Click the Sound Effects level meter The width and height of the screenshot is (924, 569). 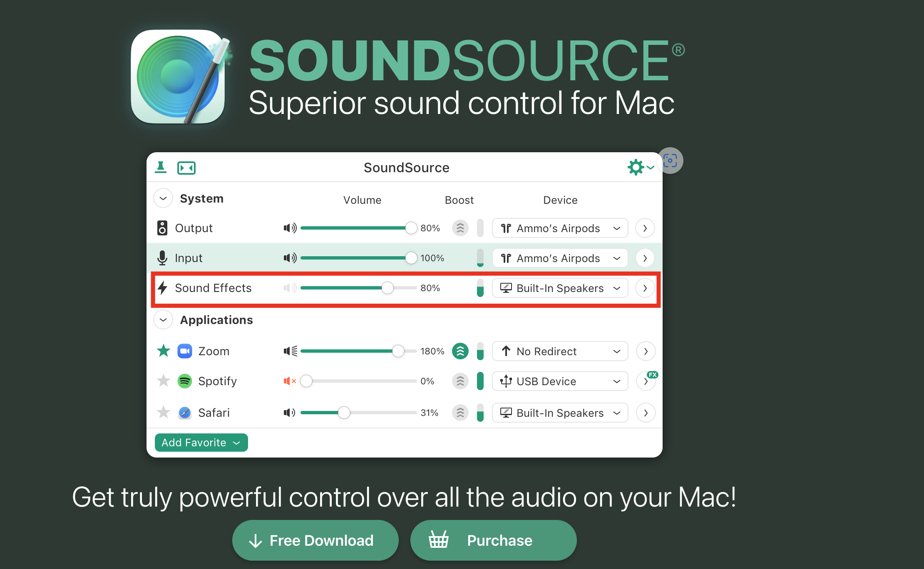[480, 288]
